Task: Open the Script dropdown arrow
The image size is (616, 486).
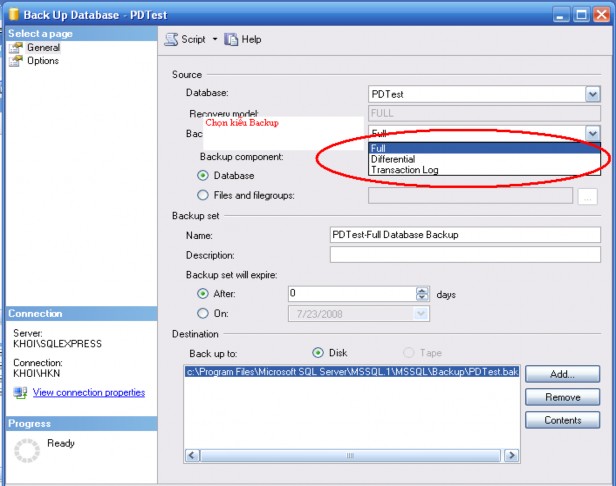Action: [215, 39]
